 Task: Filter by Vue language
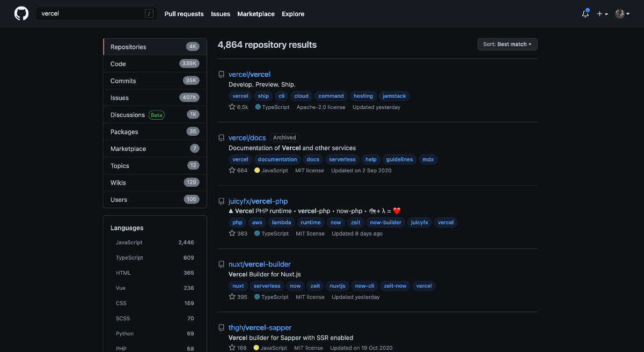point(155,288)
